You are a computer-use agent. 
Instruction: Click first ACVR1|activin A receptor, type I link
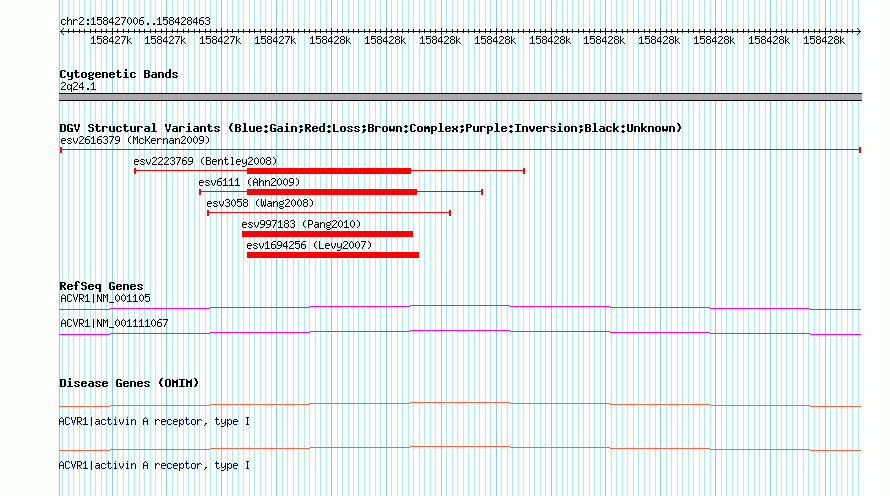[154, 421]
